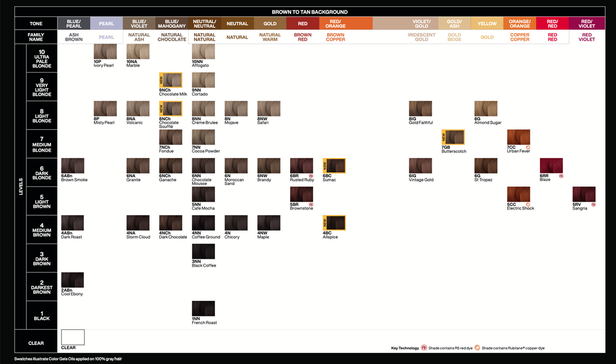Click the copper dye icon beside 5CC
Screen dimensions: 616x364
point(527,204)
